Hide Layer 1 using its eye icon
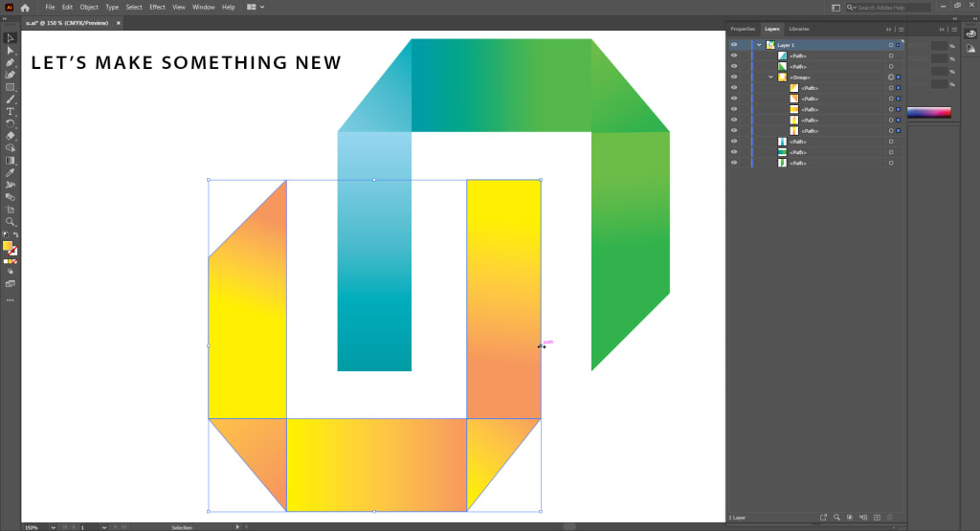This screenshot has width=980, height=531. click(x=734, y=45)
